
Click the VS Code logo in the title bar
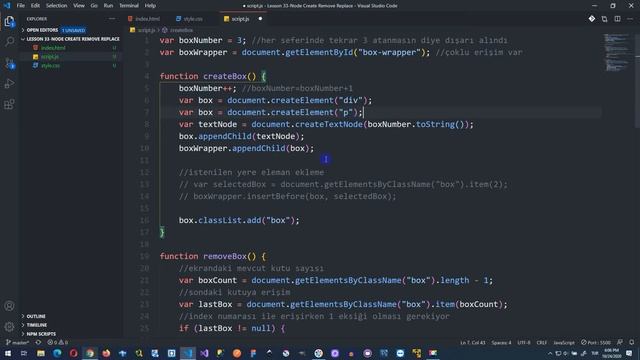(x=7, y=6)
